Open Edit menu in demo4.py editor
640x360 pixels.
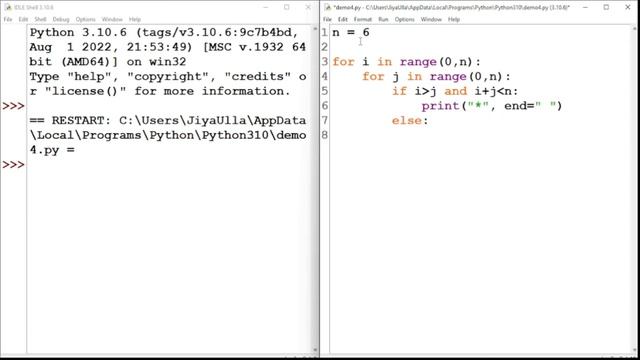pos(343,19)
